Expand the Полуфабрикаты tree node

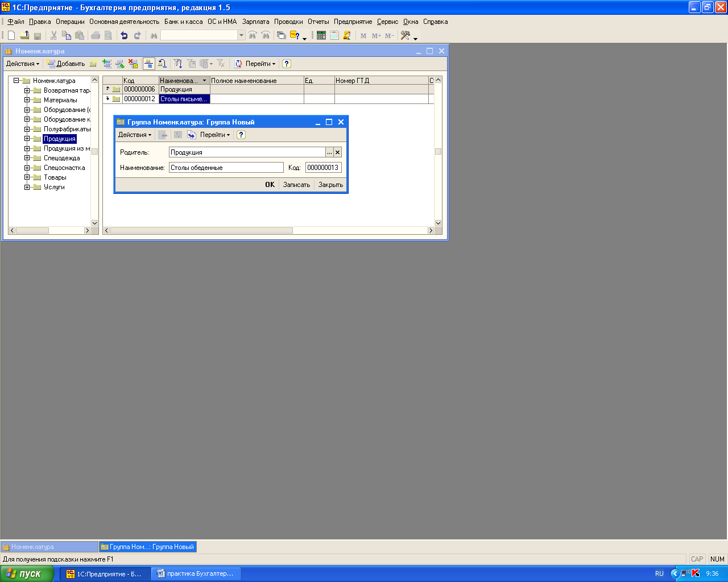point(27,129)
